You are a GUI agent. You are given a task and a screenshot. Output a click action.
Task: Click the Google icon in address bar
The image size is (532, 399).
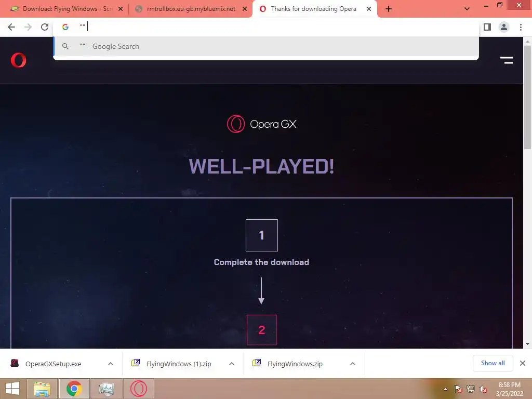65,27
